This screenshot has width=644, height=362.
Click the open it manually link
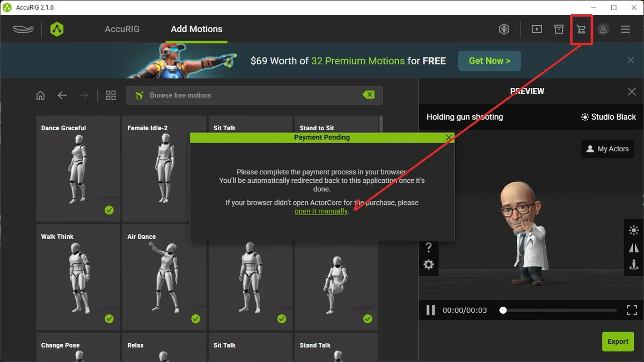[321, 211]
